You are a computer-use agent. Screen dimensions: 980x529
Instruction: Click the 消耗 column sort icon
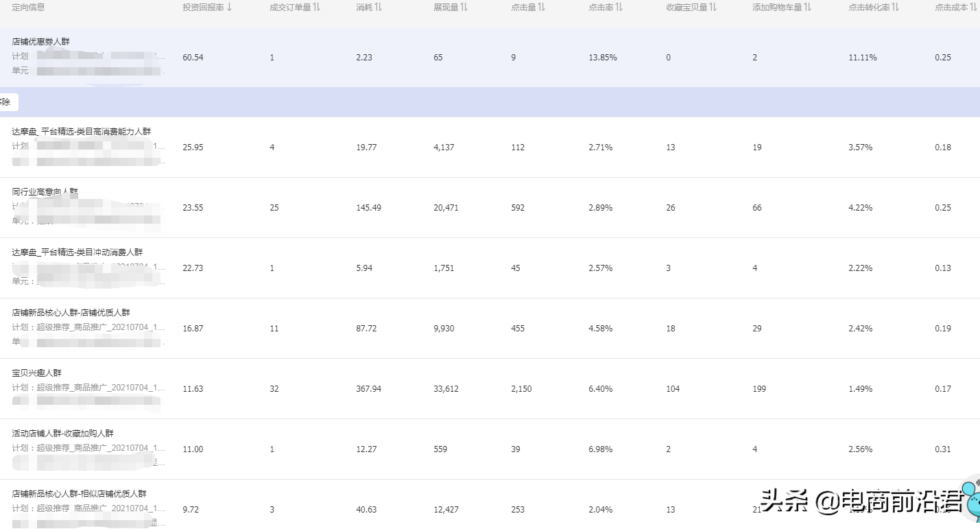[x=379, y=8]
